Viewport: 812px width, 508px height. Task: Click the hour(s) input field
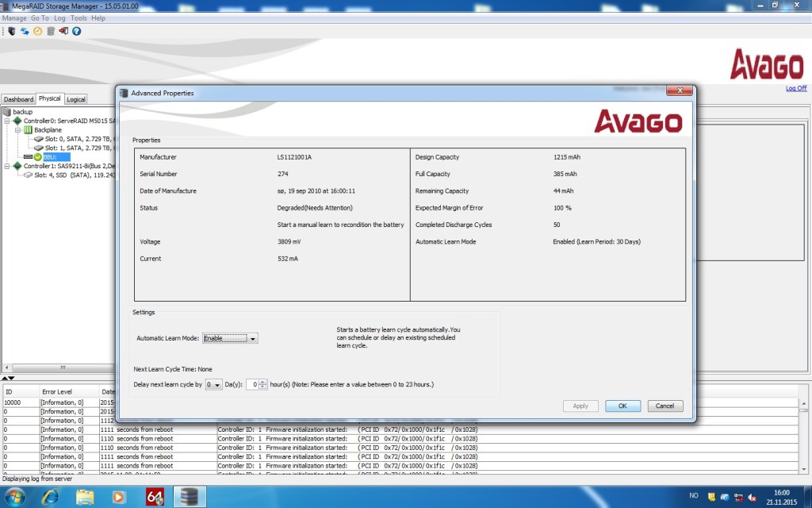(x=252, y=385)
